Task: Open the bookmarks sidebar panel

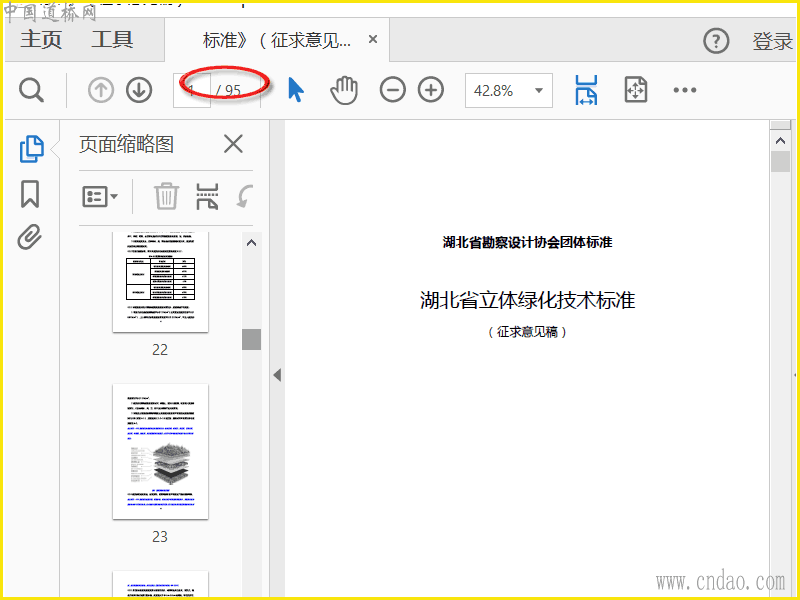Action: click(30, 194)
